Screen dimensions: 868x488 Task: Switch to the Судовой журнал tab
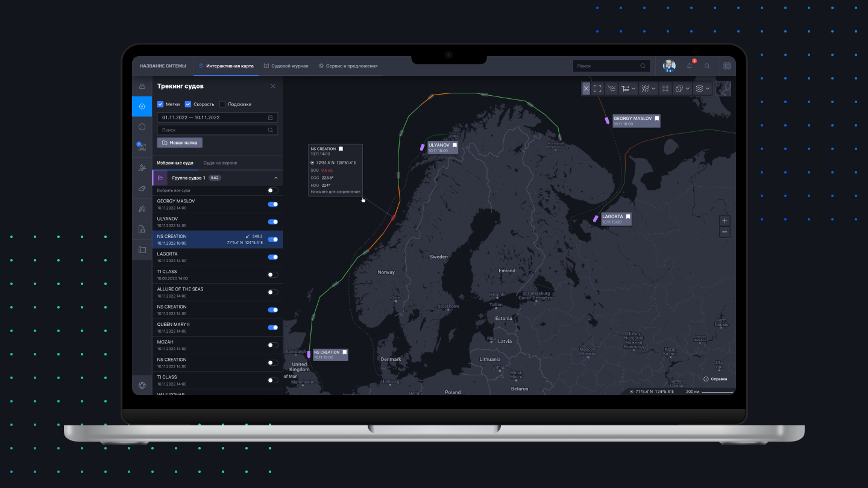(289, 66)
